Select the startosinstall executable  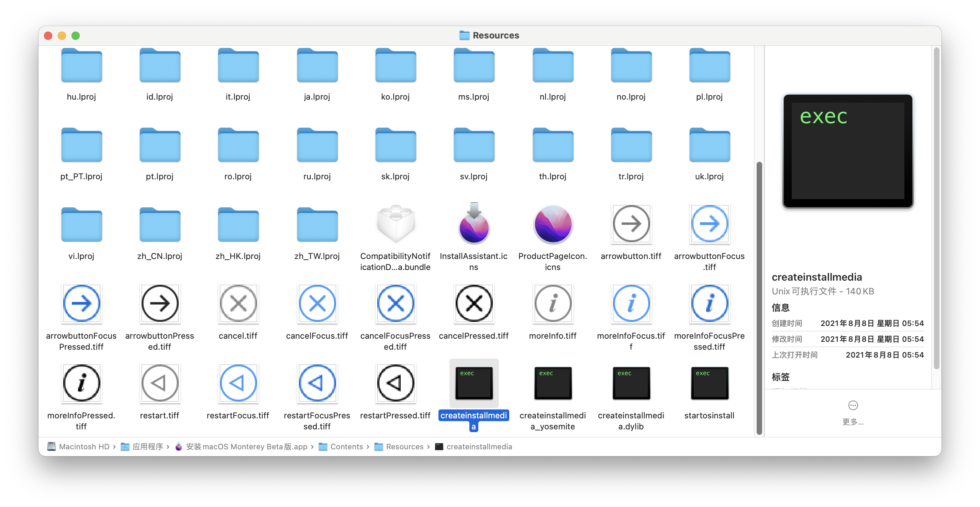point(709,383)
